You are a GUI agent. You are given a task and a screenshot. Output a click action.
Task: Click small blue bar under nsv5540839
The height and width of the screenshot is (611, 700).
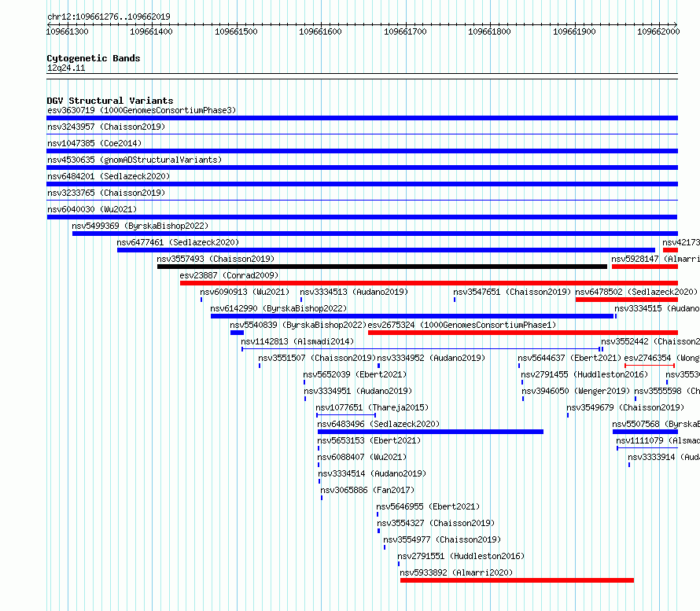237,333
